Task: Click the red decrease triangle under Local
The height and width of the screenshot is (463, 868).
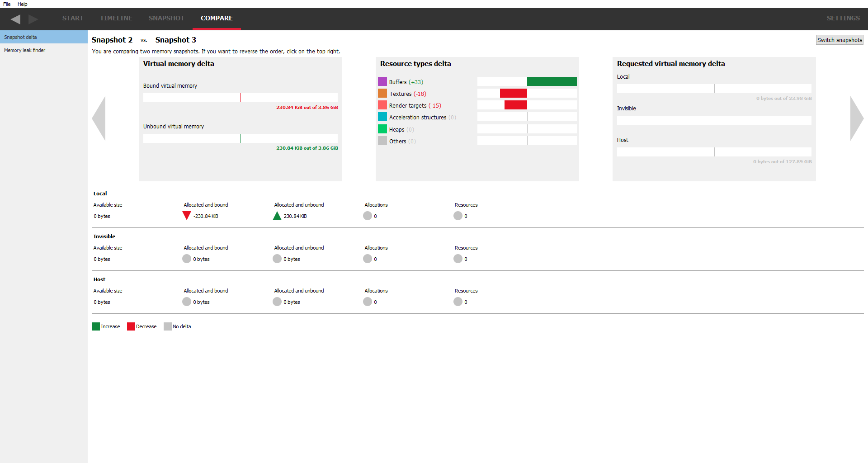Action: pyautogui.click(x=187, y=216)
